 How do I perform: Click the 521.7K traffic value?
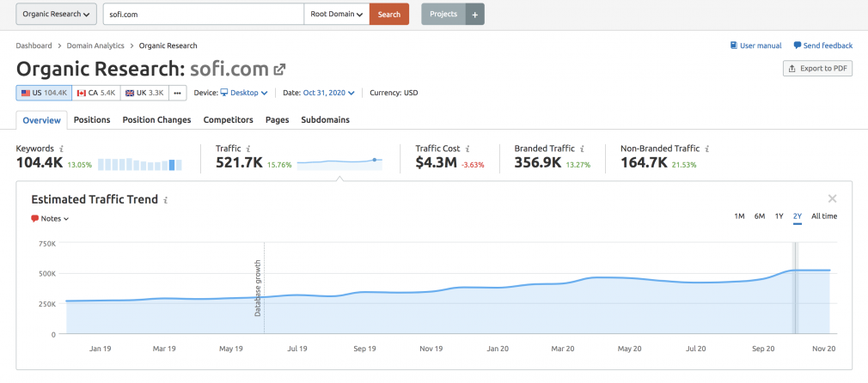[x=239, y=163]
